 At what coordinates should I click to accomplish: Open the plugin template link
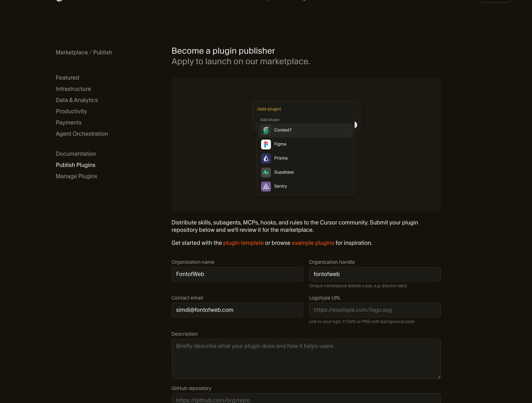[x=243, y=243]
